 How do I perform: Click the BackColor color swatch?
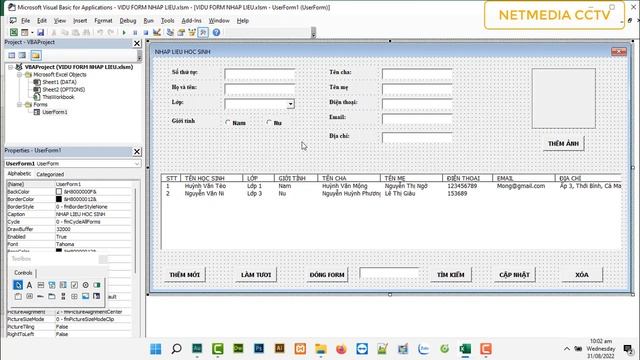point(59,191)
